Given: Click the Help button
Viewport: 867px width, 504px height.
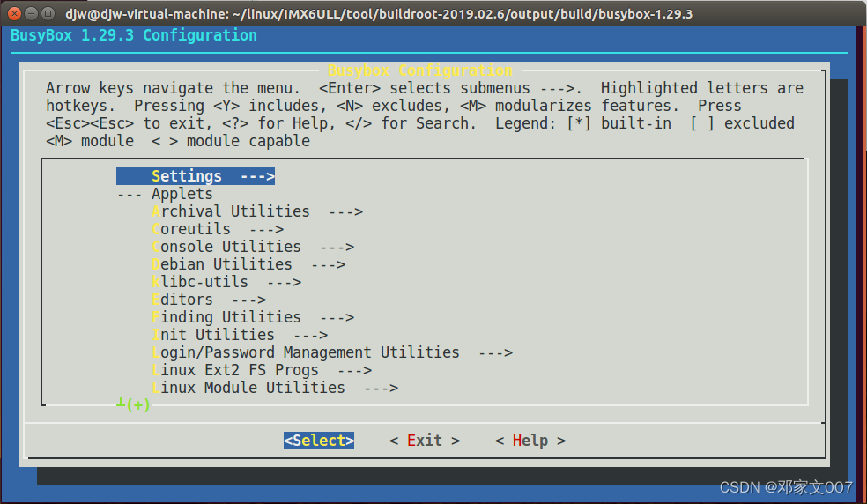Looking at the screenshot, I should (530, 441).
